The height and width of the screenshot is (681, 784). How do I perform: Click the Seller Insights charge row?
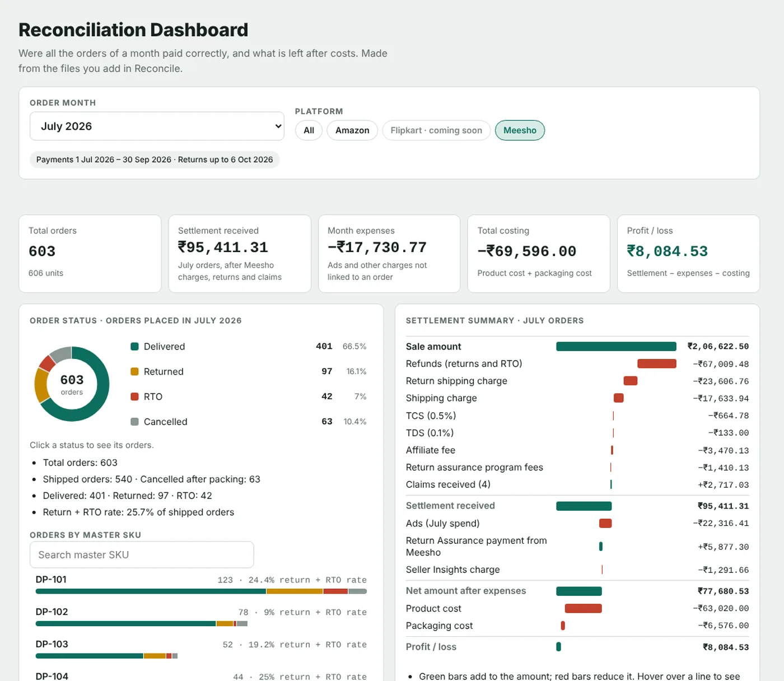577,570
